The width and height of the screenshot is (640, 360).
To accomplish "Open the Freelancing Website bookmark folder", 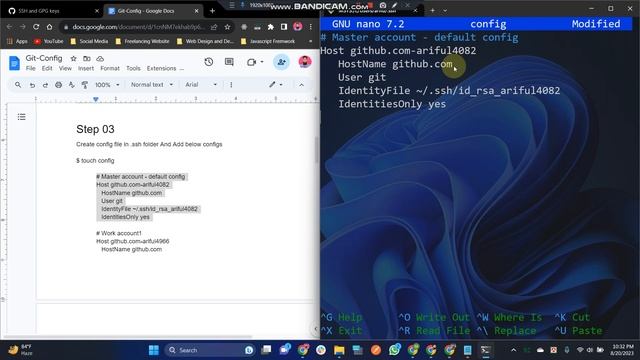I will point(142,41).
